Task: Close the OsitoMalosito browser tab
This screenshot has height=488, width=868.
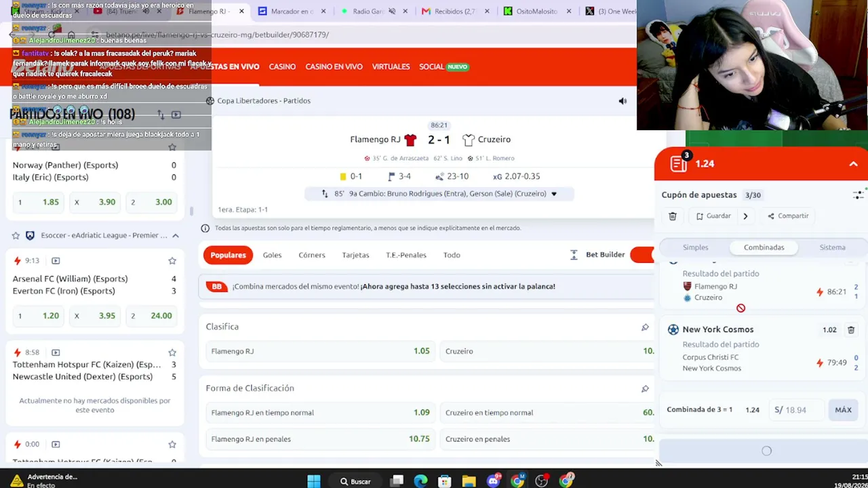Action: (569, 12)
